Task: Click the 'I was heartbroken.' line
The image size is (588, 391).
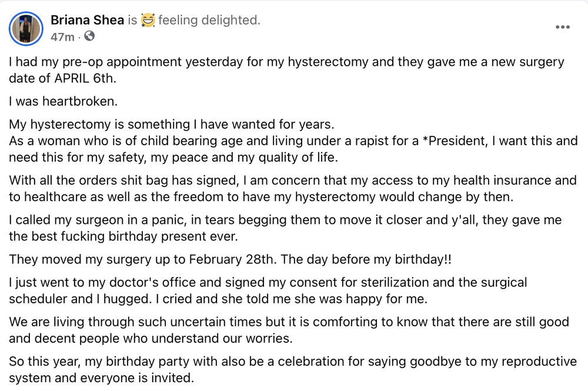Action: [x=64, y=101]
